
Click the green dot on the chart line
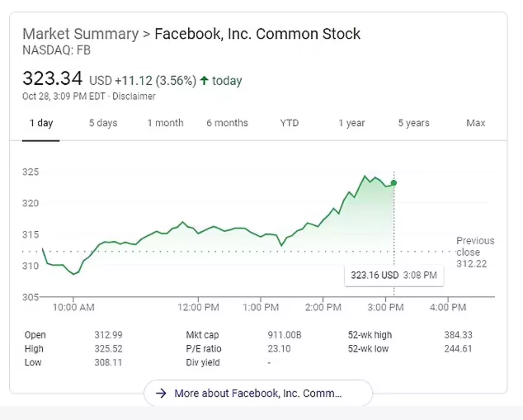394,183
